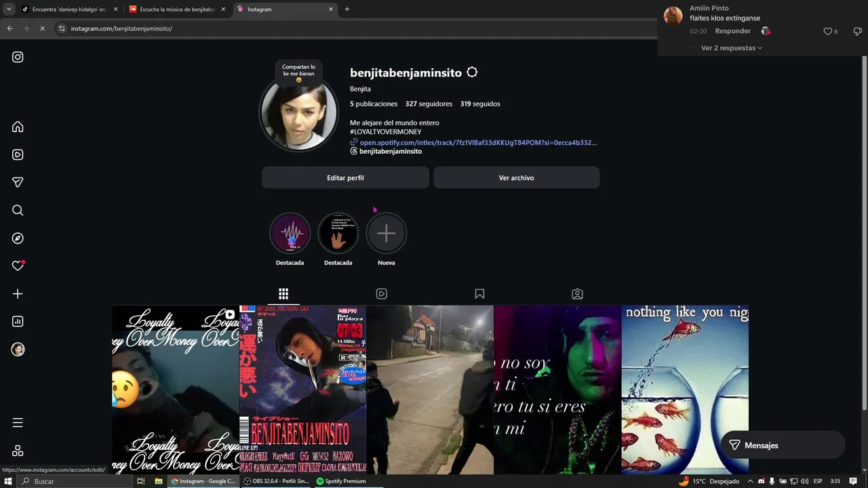Switch to OBS 32.0.4 taskbar window
This screenshot has height=488, width=868.
pyautogui.click(x=277, y=481)
